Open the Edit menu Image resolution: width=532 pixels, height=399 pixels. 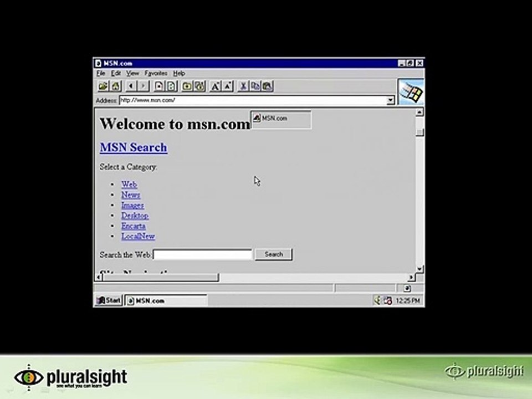pos(116,73)
